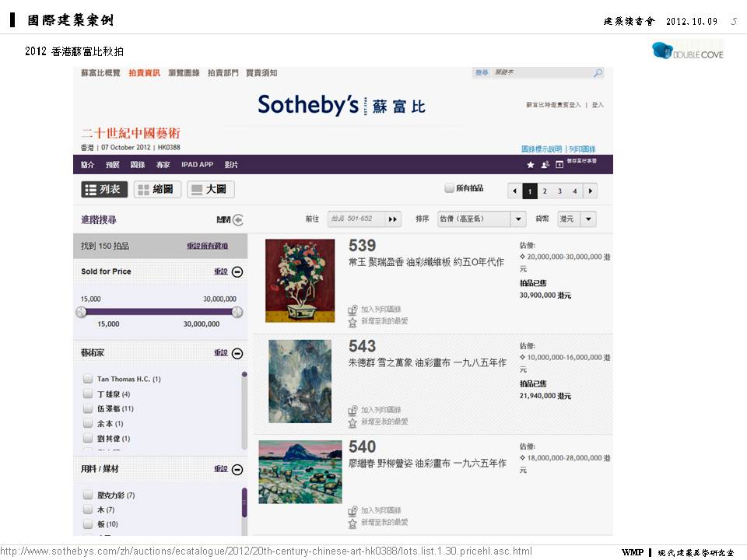
Task: Click the user account icon in purple bar
Action: point(545,165)
